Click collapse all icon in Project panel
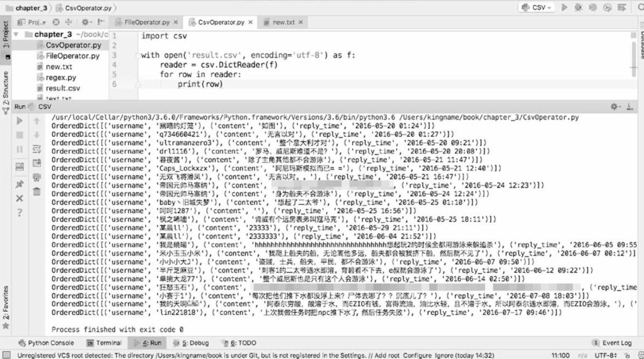This screenshot has width=644, height=359. pyautogui.click(x=69, y=22)
